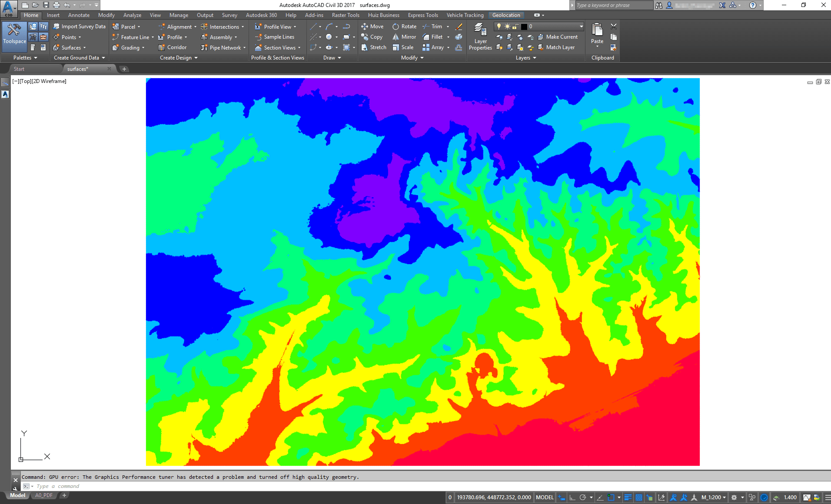Save the drawing with the floppy disk icon
This screenshot has height=504, width=831.
pos(46,5)
